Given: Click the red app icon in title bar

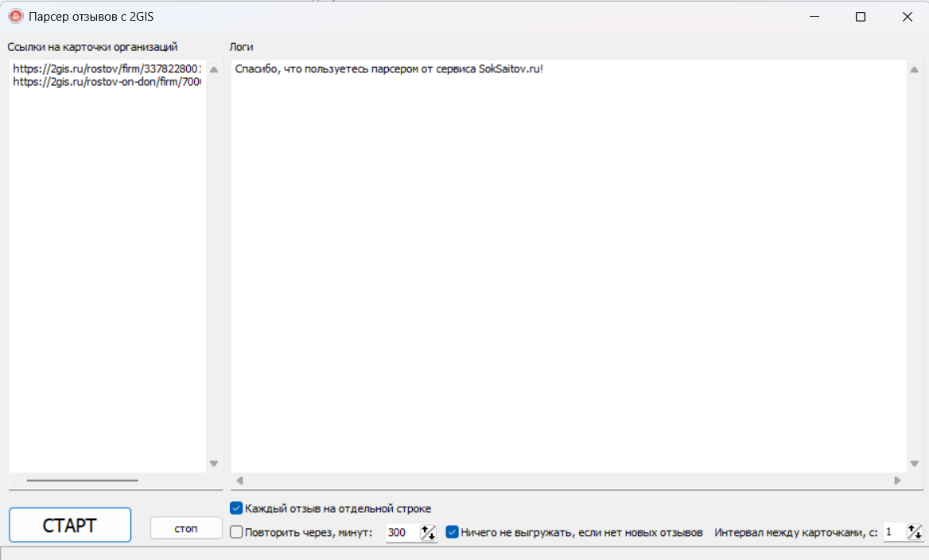Looking at the screenshot, I should coord(16,17).
